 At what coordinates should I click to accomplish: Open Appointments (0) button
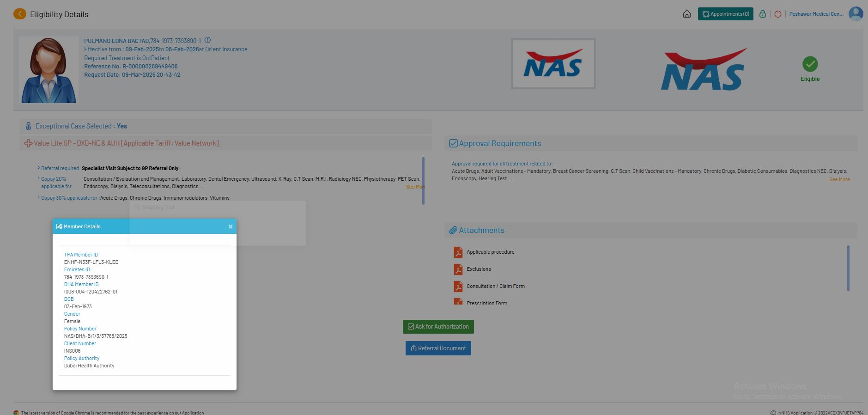coord(726,14)
